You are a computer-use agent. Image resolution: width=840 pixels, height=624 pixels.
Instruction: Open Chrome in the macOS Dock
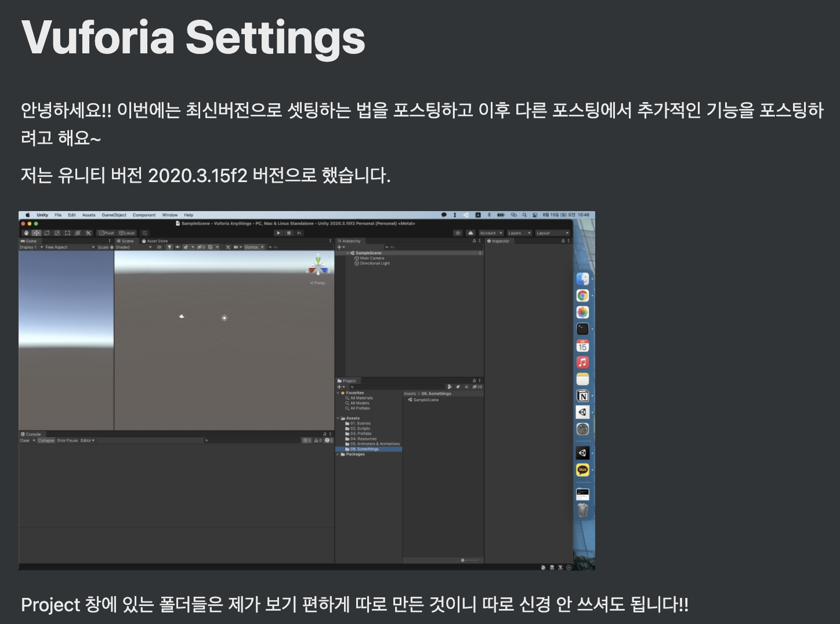pyautogui.click(x=582, y=296)
